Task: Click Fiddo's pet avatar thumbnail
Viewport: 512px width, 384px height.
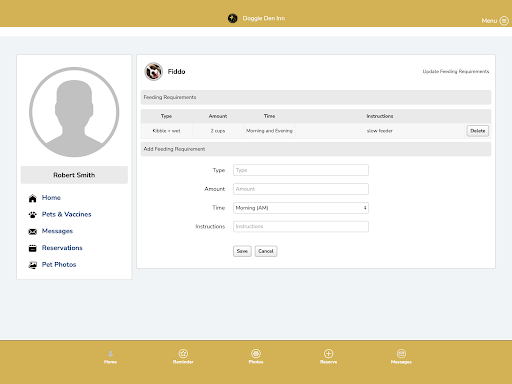Action: [154, 71]
